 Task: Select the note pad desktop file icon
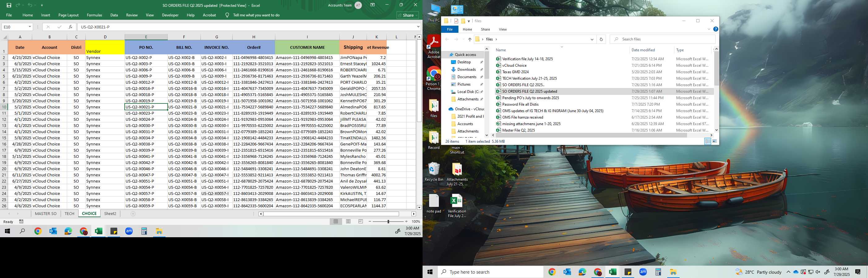(434, 203)
